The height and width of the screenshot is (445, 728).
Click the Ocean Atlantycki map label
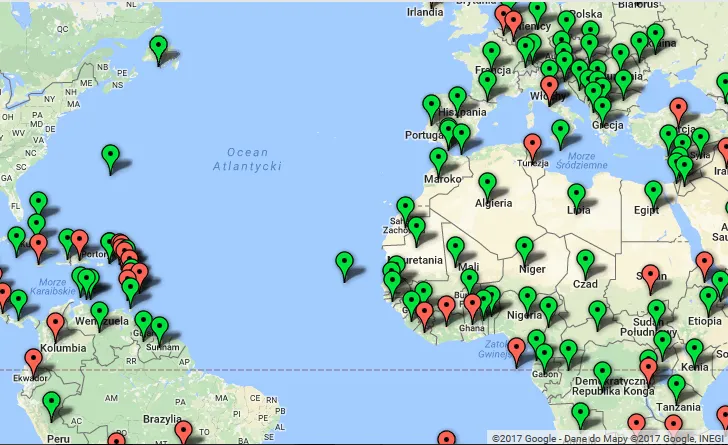point(247,159)
